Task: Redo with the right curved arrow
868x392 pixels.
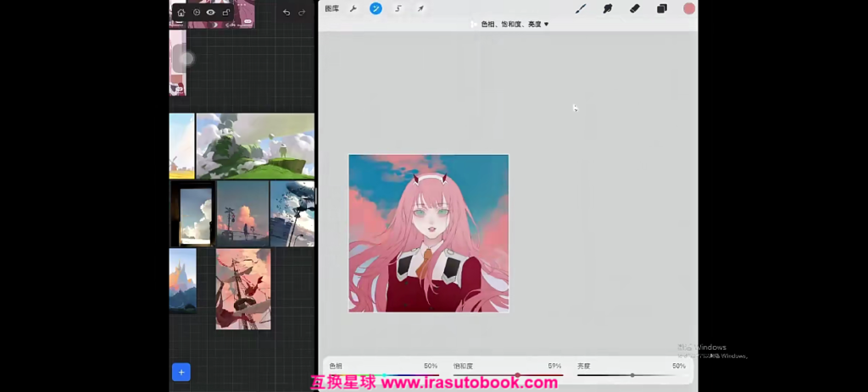Action: tap(302, 13)
